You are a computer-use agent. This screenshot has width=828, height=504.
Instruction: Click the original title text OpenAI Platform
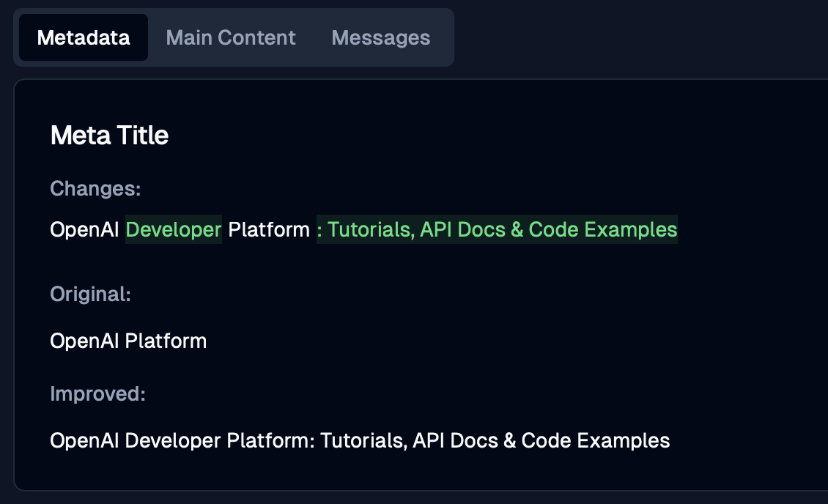click(128, 341)
